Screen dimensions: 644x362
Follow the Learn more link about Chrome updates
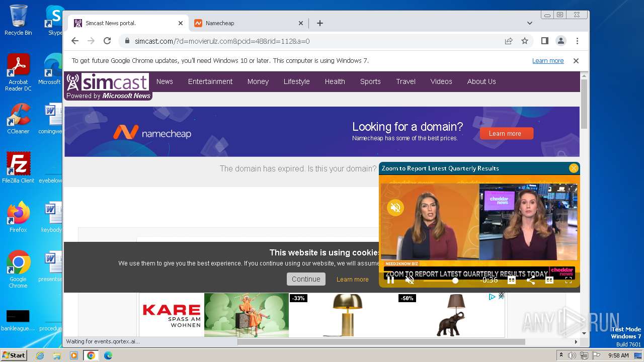click(548, 60)
